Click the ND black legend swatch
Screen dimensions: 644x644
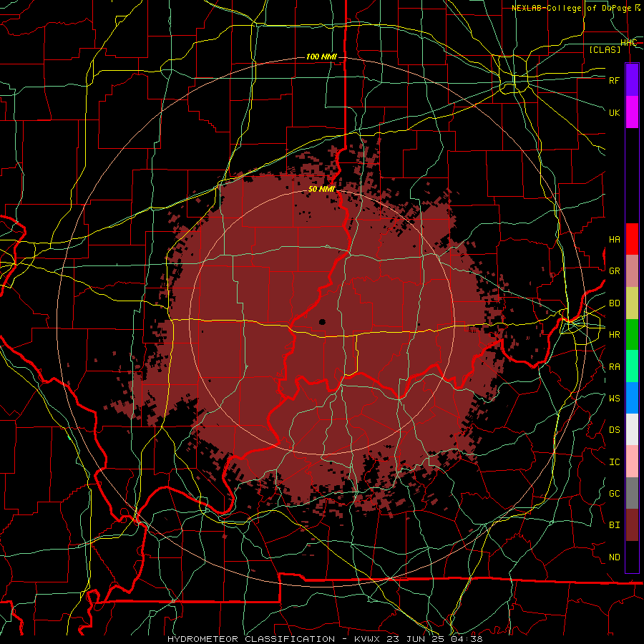(x=632, y=557)
